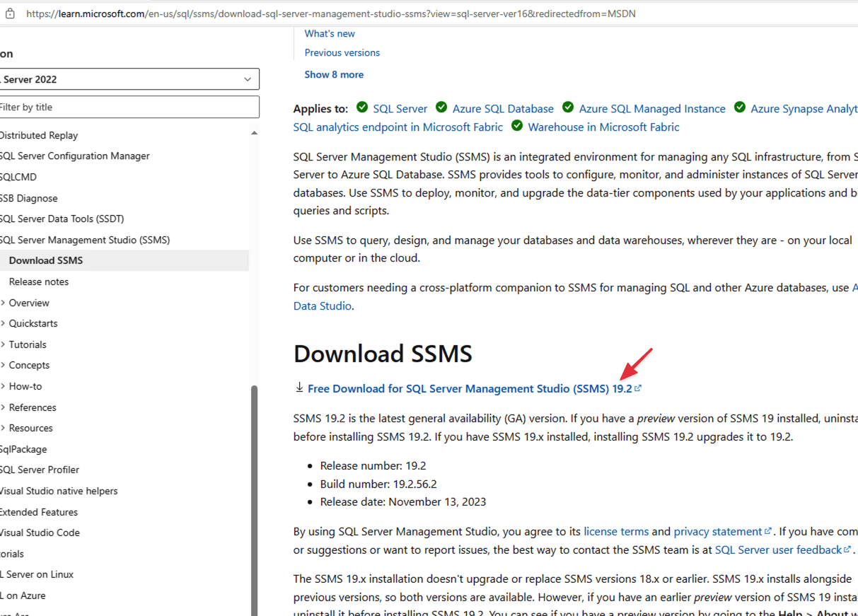Open the Free Download for SSMS 19.2 link
Viewport: 858px width, 616px height.
470,388
